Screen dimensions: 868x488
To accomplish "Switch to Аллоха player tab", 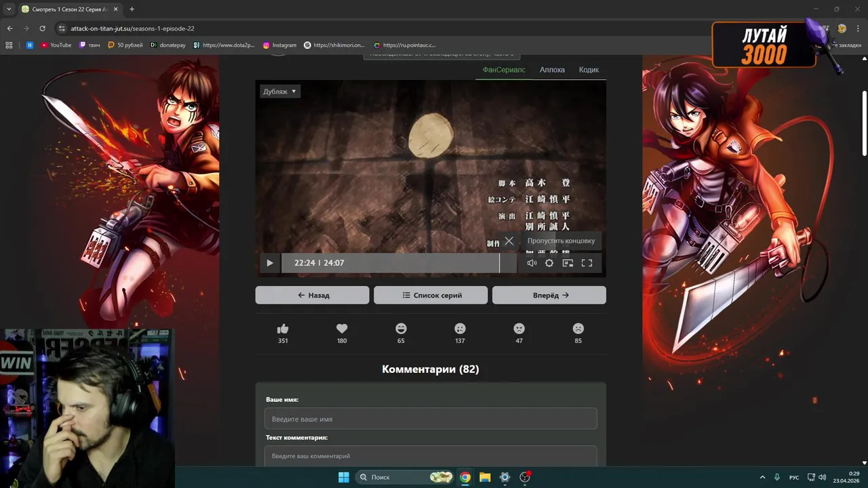I will point(552,70).
